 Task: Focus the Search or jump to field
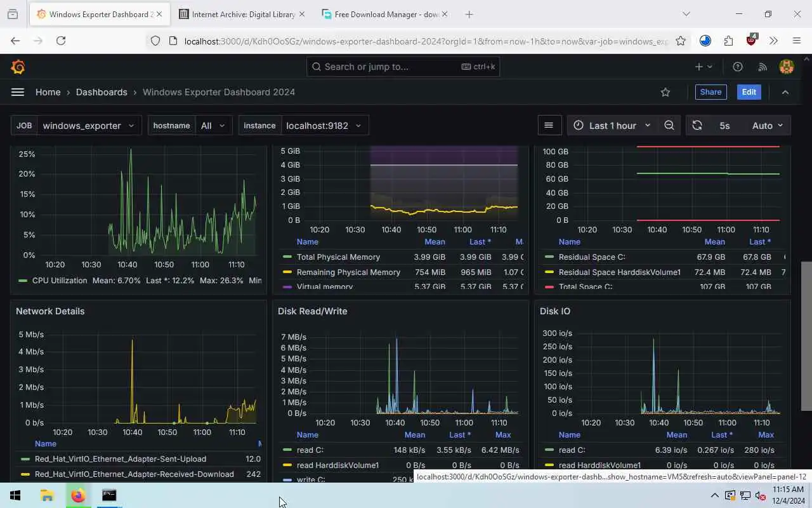[x=403, y=67]
